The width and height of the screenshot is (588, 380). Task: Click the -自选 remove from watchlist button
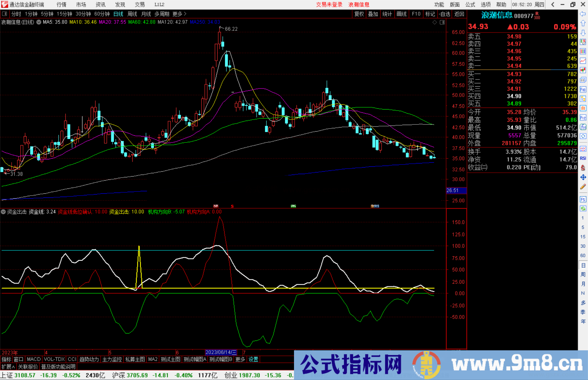[445, 14]
